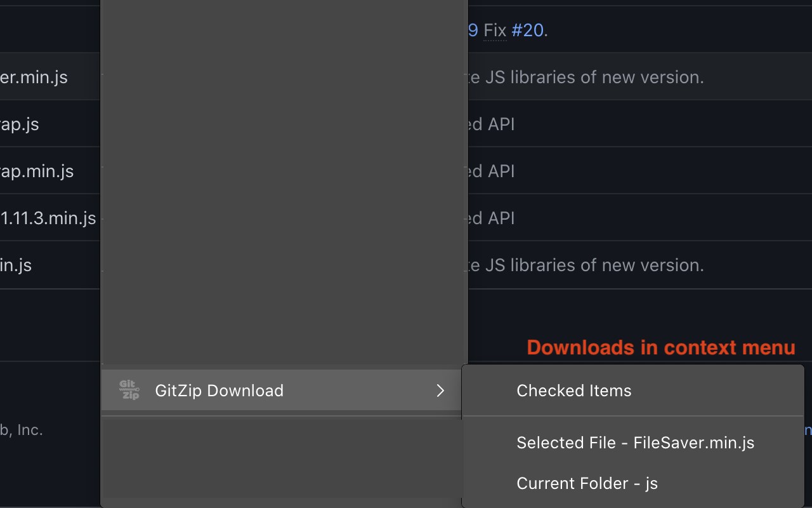Viewport: 812px width, 508px height.
Task: Click the "Fix" commit message text
Action: click(495, 30)
